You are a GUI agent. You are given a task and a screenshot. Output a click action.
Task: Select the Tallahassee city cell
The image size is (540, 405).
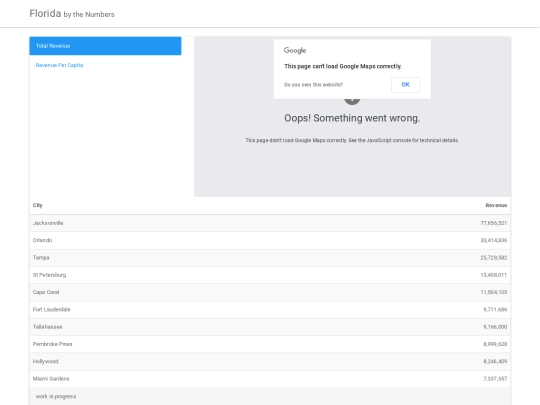point(48,327)
